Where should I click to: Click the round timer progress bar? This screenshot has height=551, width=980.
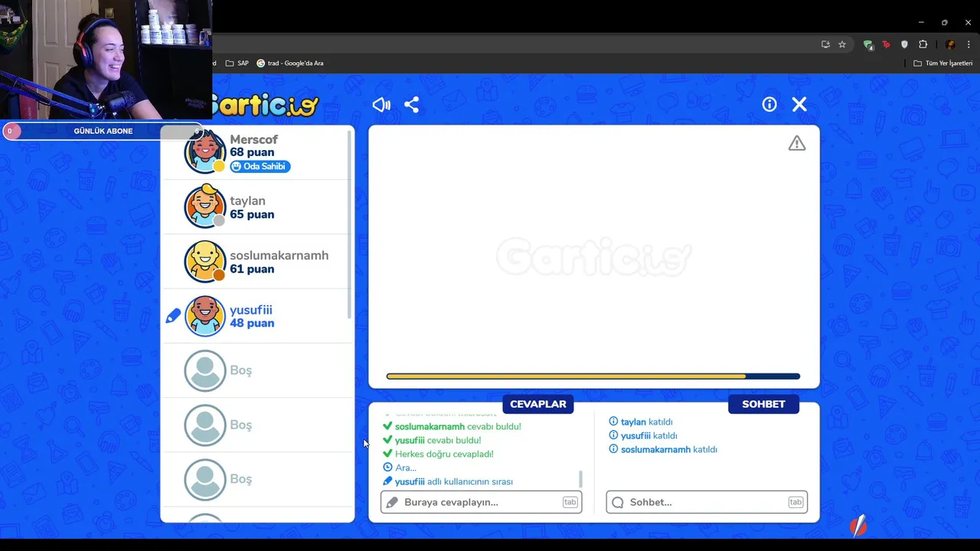tap(593, 377)
